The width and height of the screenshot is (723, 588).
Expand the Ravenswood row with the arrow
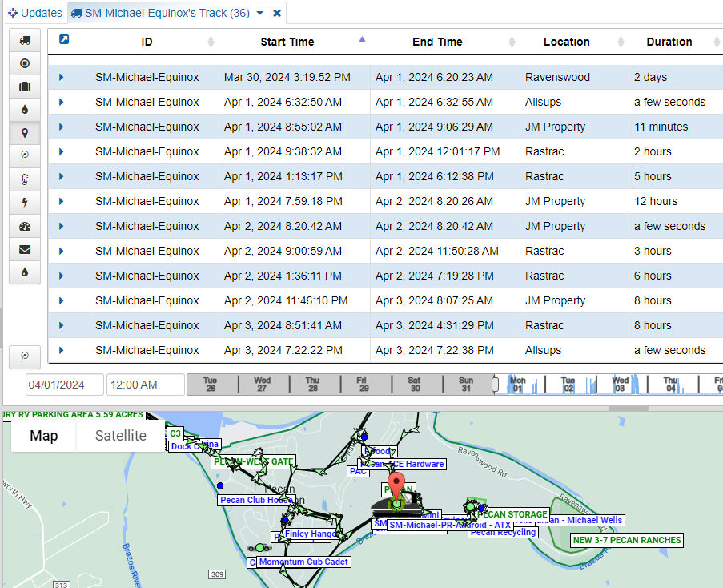62,78
